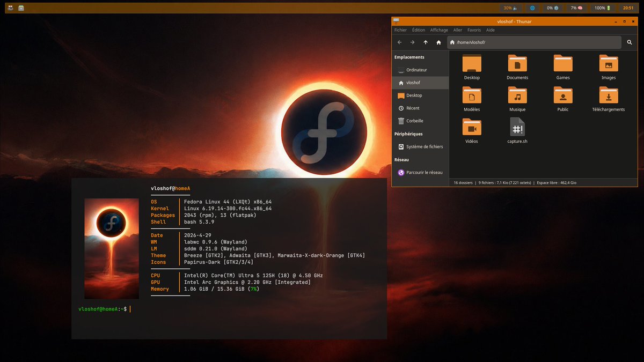Go forward with Thunar's forward arrow
The image size is (644, 362).
(412, 42)
